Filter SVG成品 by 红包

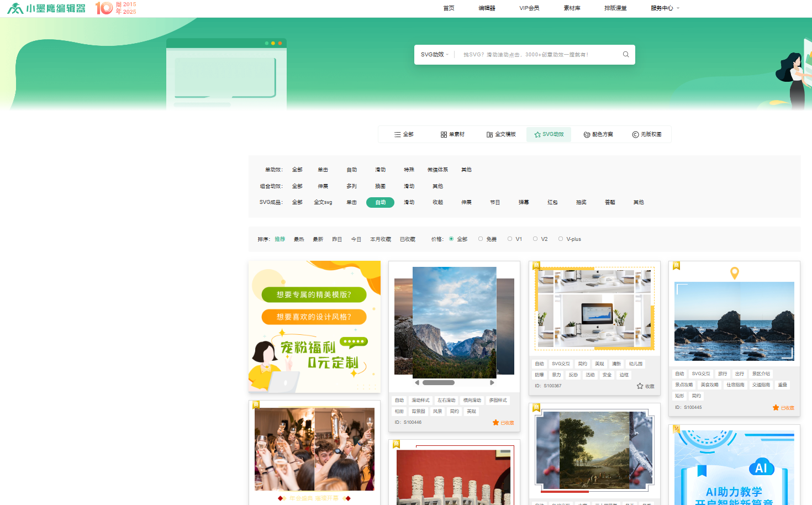(552, 202)
